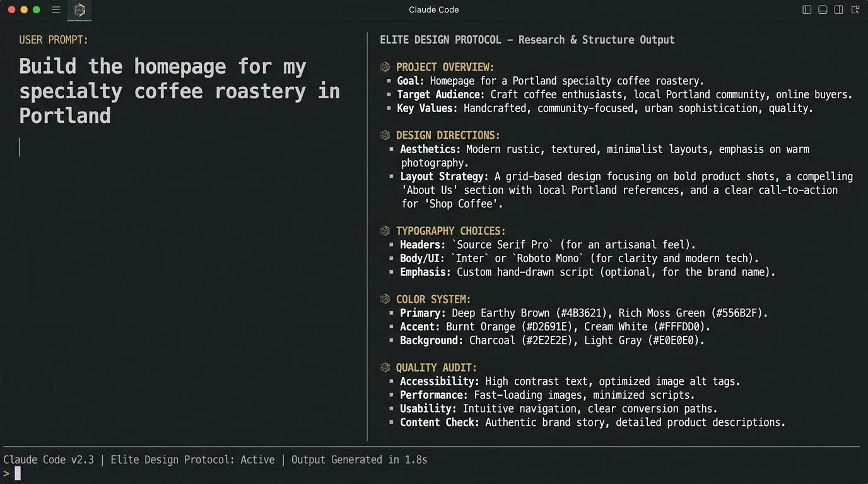The image size is (868, 484).
Task: Click the hexagon icon beside DESIGN DIRECTIONS
Action: (x=385, y=135)
